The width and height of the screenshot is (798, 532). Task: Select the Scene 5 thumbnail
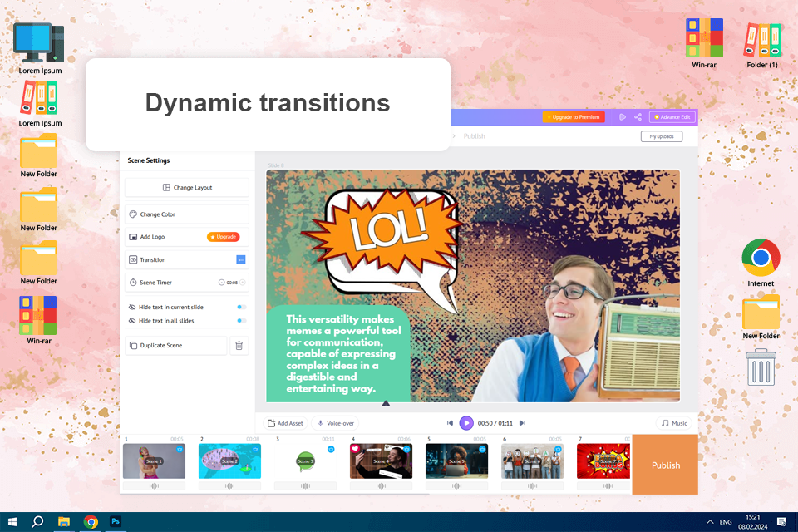(456, 461)
